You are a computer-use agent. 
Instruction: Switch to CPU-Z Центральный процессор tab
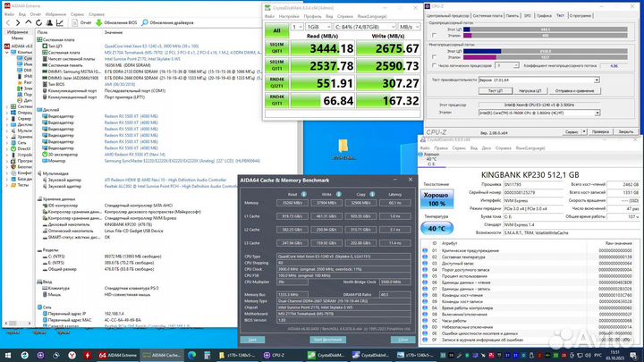[x=448, y=15]
